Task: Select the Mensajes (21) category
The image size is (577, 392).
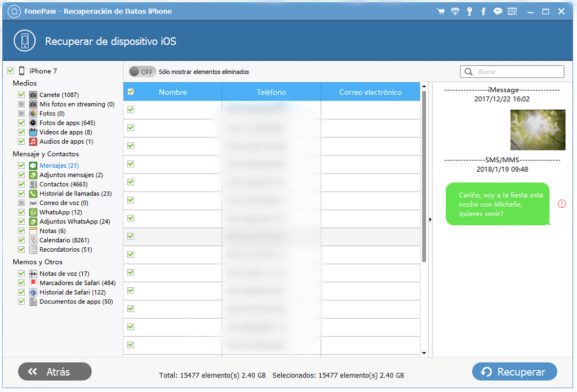Action: tap(59, 166)
